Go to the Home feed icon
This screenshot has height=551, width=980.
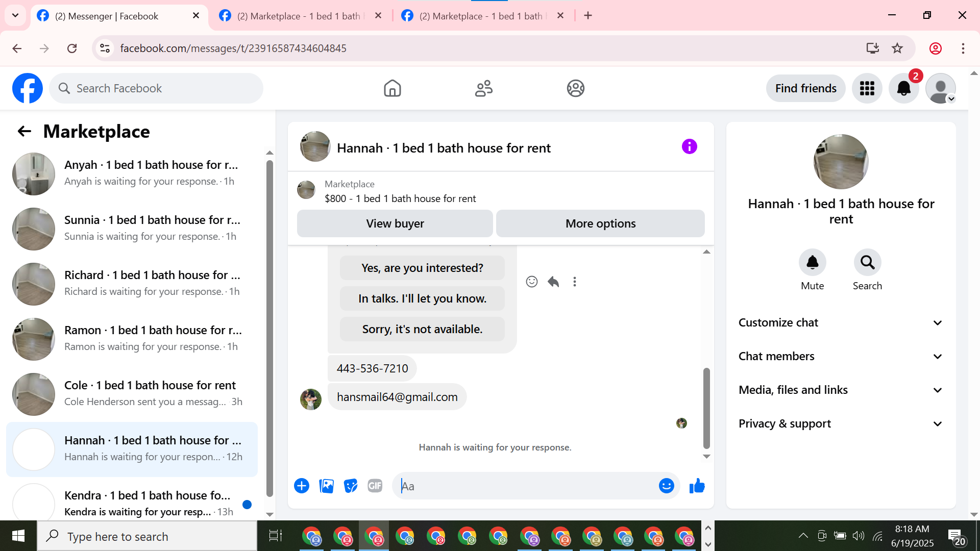(392, 88)
